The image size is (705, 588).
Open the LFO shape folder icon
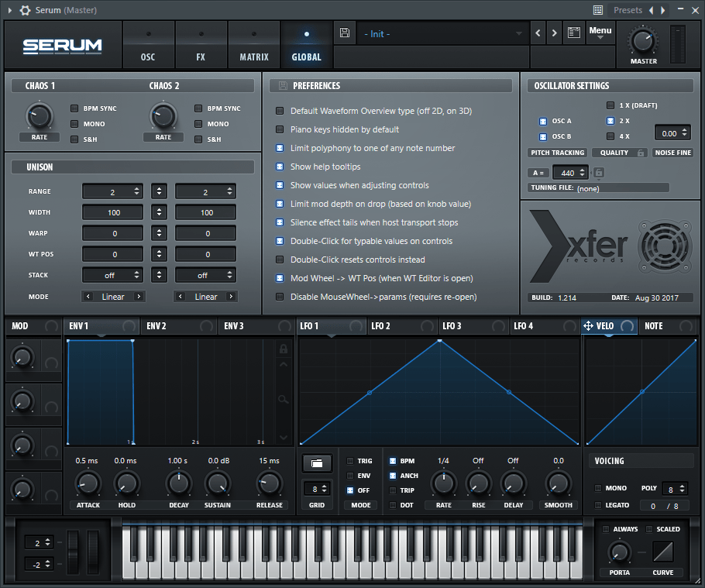tap(317, 463)
